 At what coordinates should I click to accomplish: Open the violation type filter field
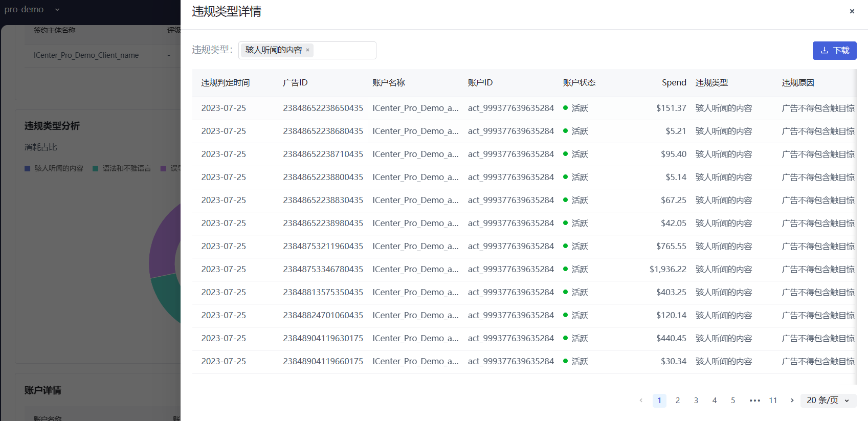point(307,50)
